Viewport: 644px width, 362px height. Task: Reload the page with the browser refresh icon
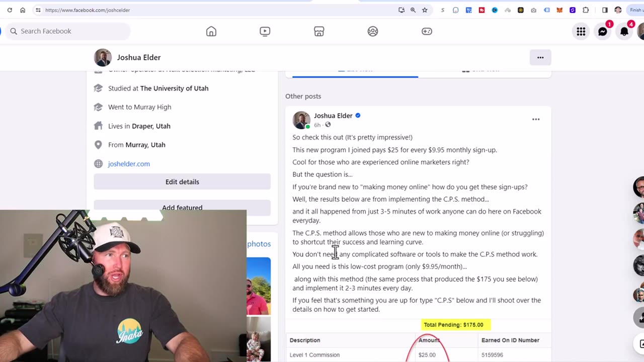click(x=10, y=10)
